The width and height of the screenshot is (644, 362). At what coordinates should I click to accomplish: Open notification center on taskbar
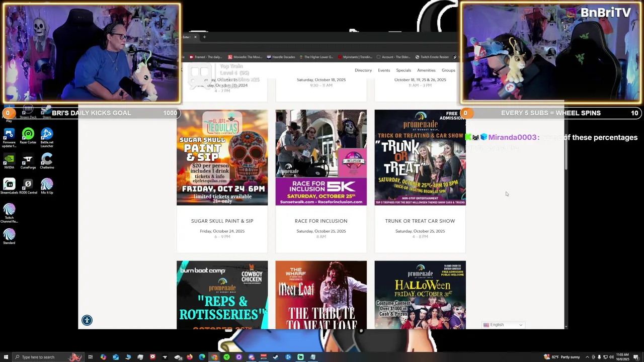[x=636, y=357]
